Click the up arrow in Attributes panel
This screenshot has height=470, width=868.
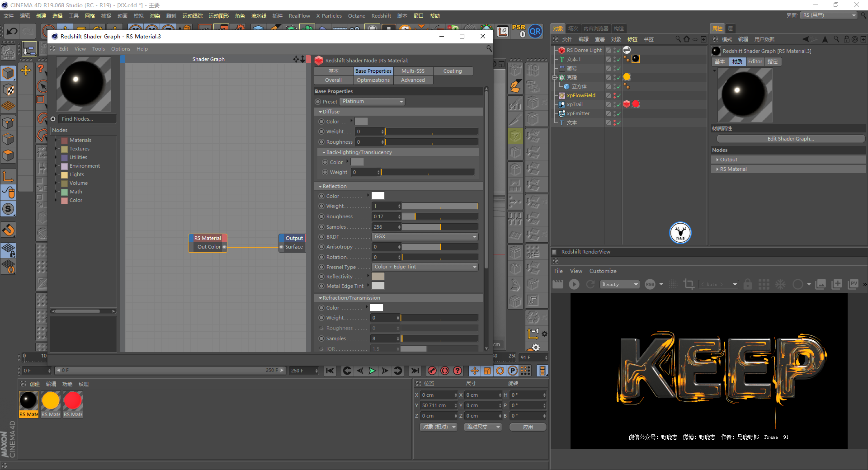825,39
